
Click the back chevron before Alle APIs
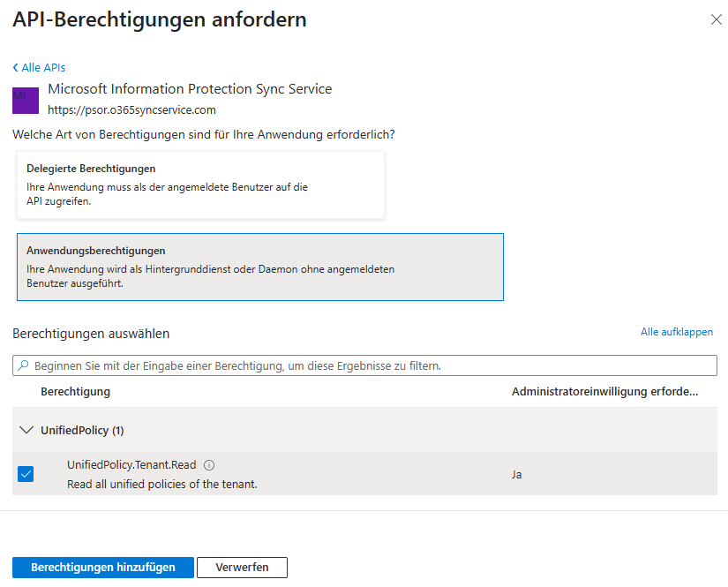pyautogui.click(x=14, y=67)
